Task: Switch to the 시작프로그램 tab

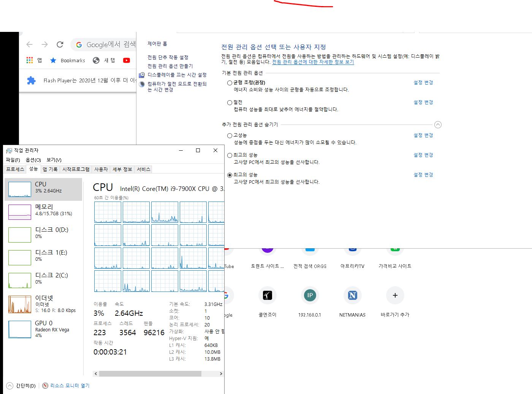Action: click(76, 169)
